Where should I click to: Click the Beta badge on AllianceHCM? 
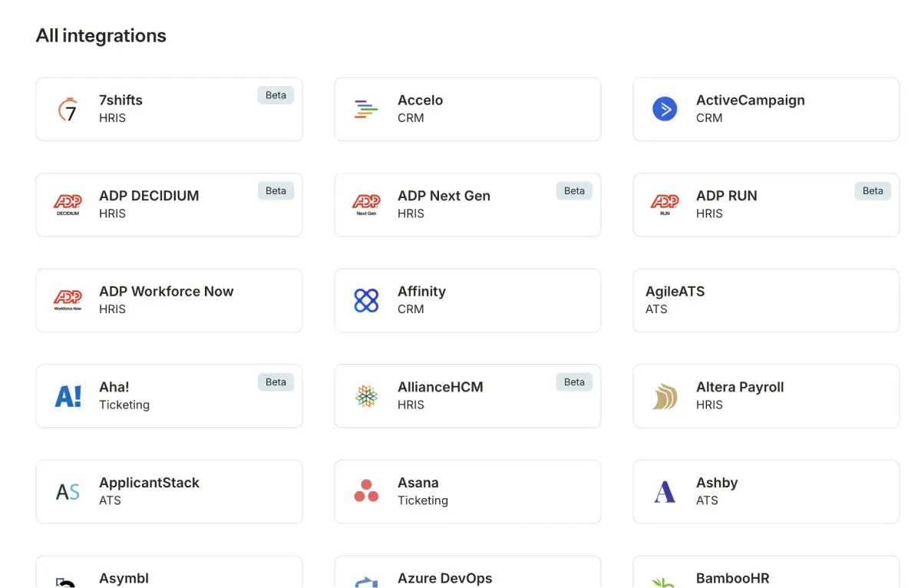(574, 382)
